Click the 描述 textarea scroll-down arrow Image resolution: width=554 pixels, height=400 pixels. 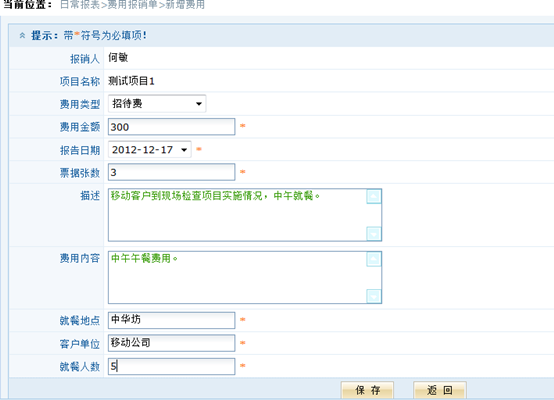tap(374, 234)
